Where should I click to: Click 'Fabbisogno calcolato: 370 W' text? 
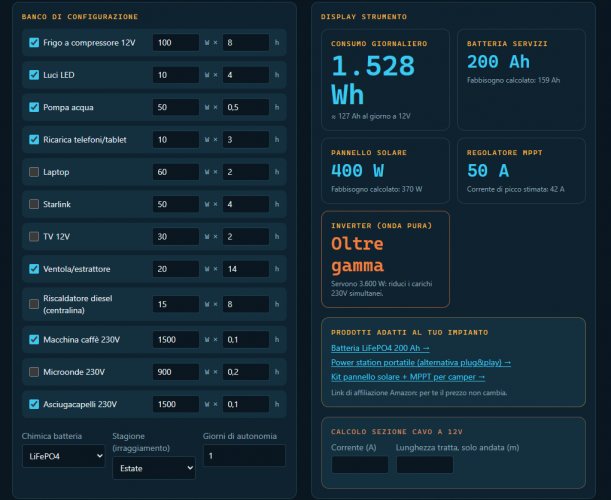(x=376, y=189)
